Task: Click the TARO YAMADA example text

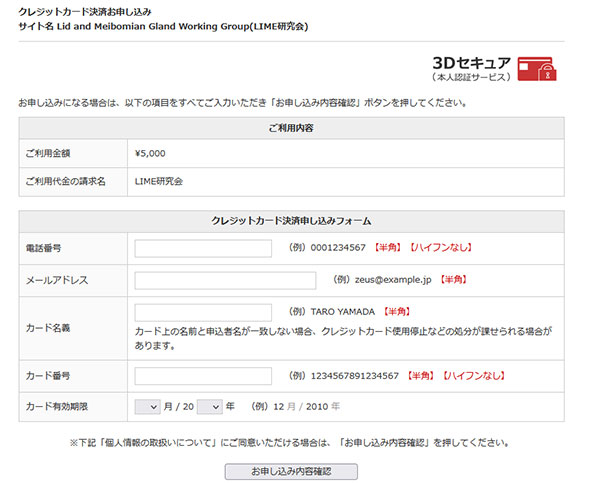Action: pyautogui.click(x=342, y=312)
